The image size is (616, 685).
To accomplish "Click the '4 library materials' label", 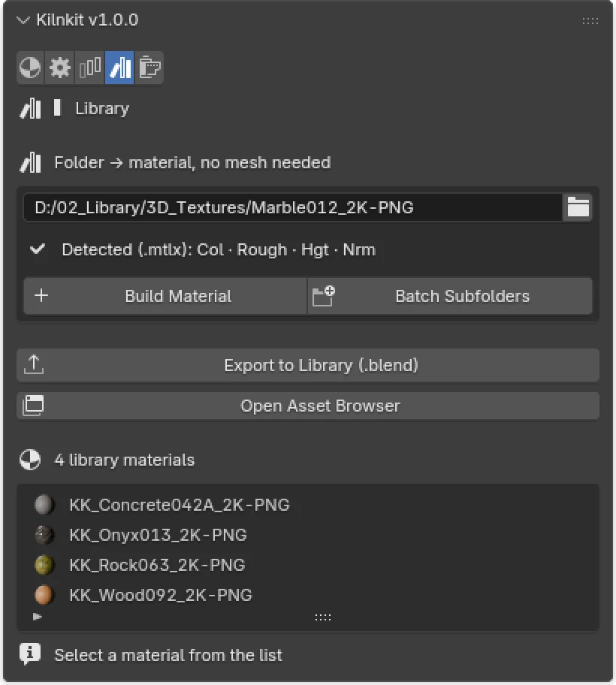I will click(125, 460).
